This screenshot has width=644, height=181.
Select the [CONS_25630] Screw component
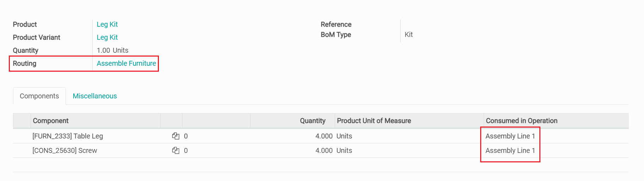click(x=65, y=150)
